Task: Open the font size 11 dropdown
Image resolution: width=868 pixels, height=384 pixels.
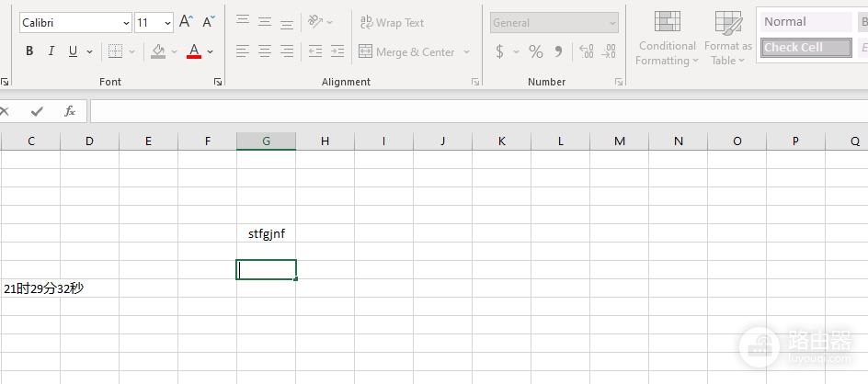Action: point(168,23)
